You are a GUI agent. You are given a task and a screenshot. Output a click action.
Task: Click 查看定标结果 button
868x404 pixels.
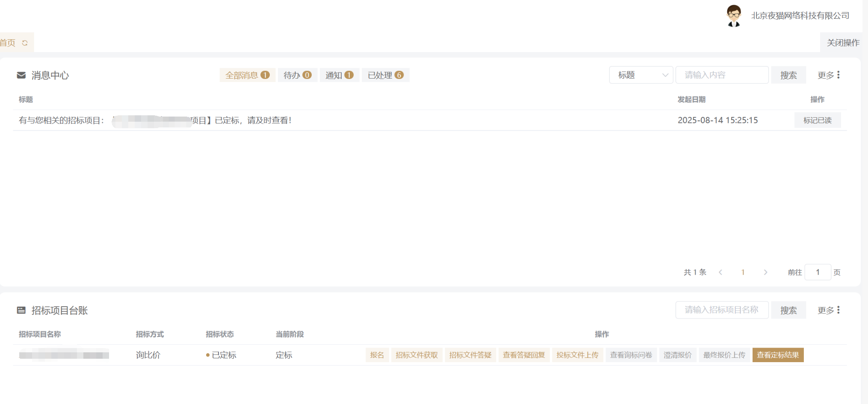coord(778,355)
